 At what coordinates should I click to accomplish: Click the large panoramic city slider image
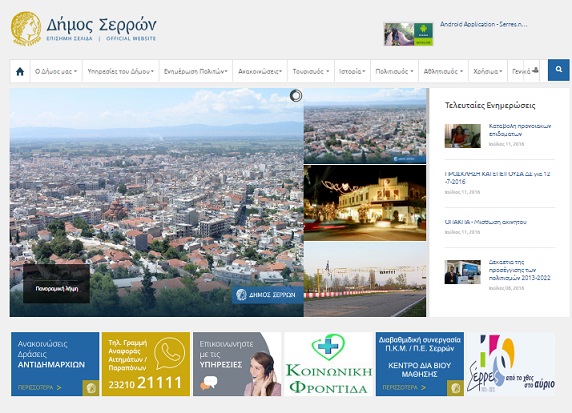[157, 202]
